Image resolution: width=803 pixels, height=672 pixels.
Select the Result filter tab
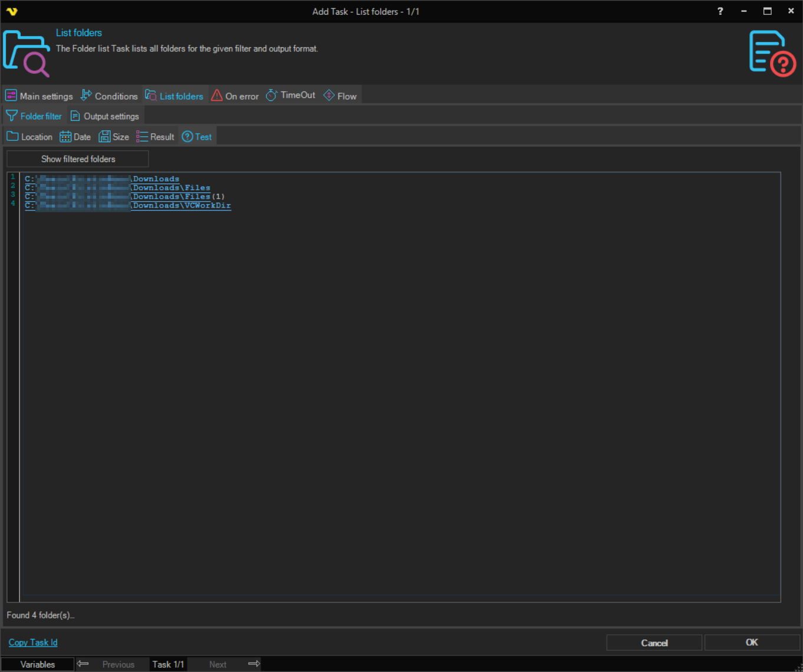[155, 137]
